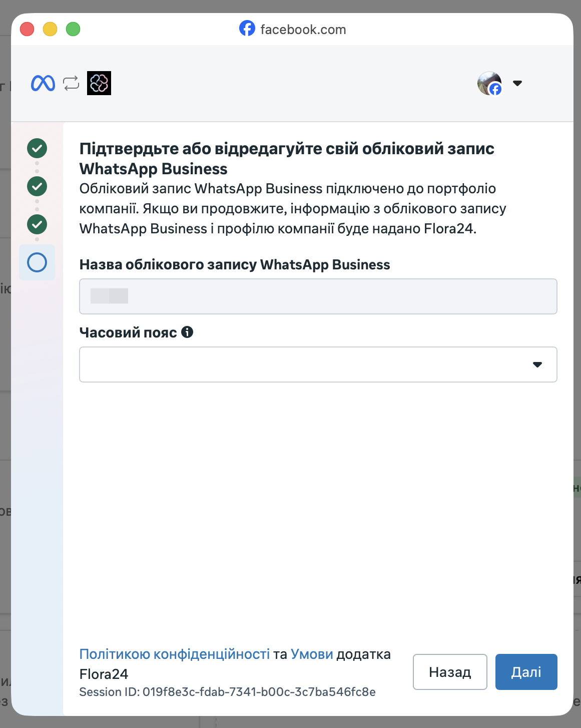Image resolution: width=581 pixels, height=728 pixels.
Task: Go to the first completed step checkmark
Action: (x=37, y=148)
